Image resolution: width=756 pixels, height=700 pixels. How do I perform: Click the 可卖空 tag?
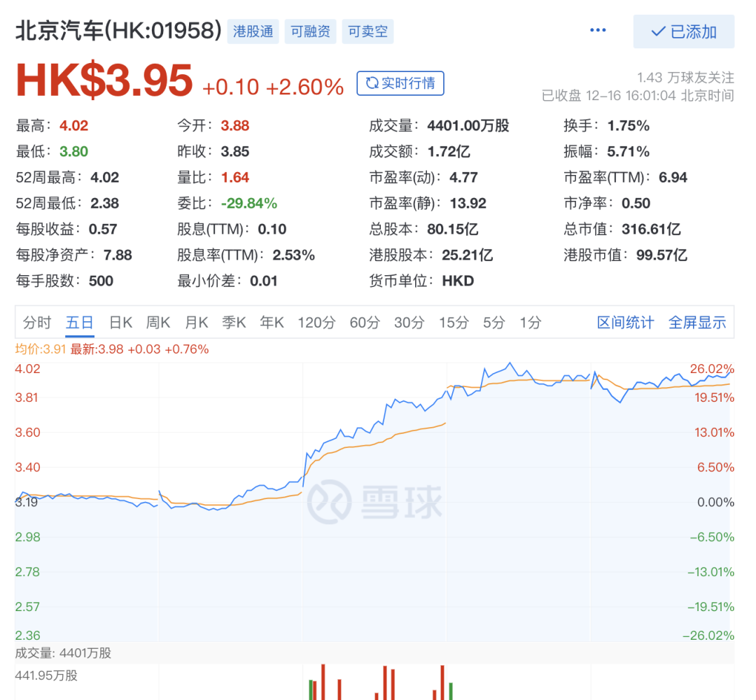click(x=368, y=31)
